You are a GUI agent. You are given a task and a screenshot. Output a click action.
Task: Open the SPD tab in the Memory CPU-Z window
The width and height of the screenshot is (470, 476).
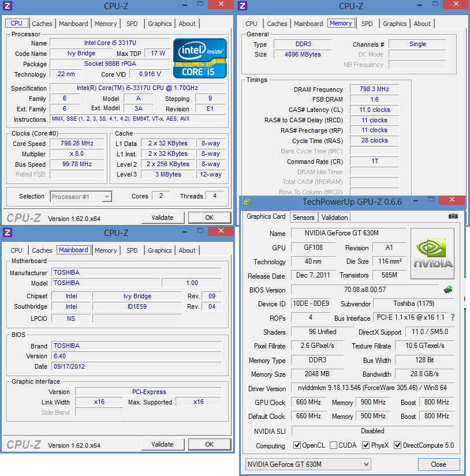(x=367, y=24)
